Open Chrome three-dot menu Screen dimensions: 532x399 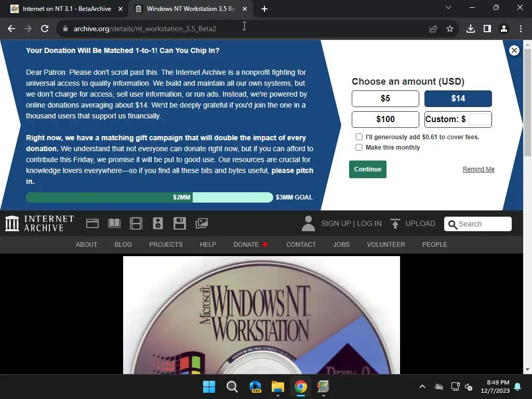pos(521,29)
